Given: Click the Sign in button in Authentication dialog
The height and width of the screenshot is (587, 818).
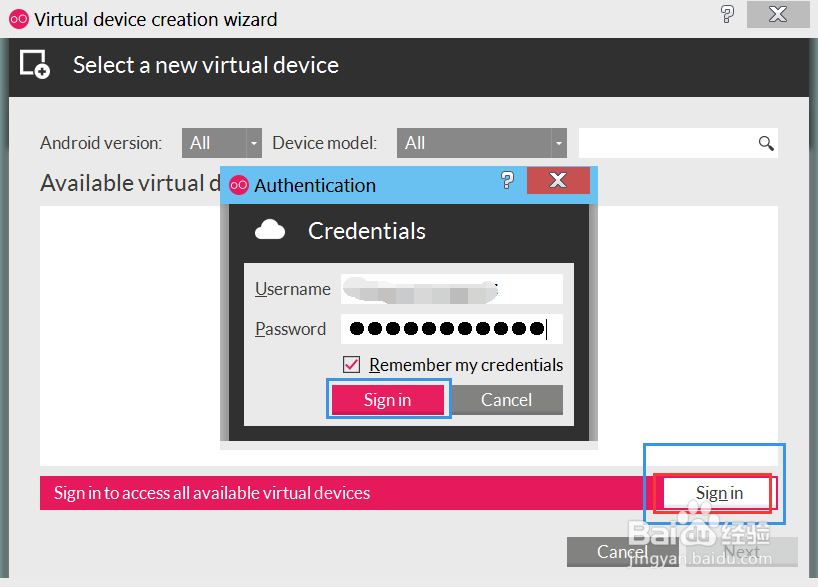Looking at the screenshot, I should (x=388, y=400).
